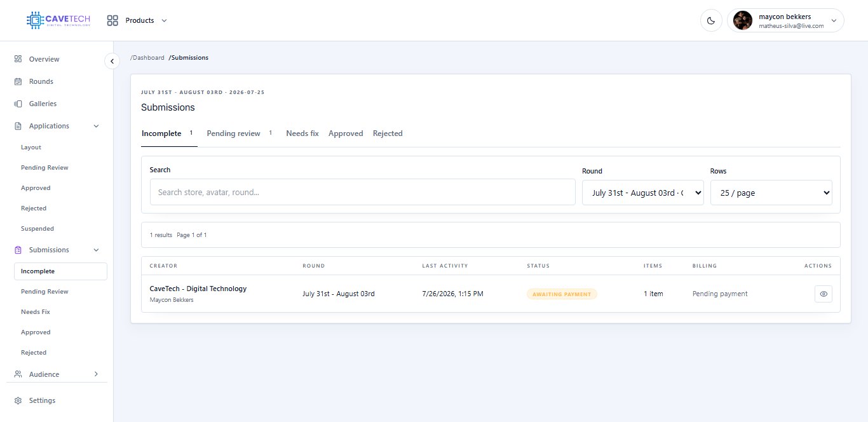This screenshot has height=422, width=868.
Task: Click the CaveTech logo
Action: (58, 20)
